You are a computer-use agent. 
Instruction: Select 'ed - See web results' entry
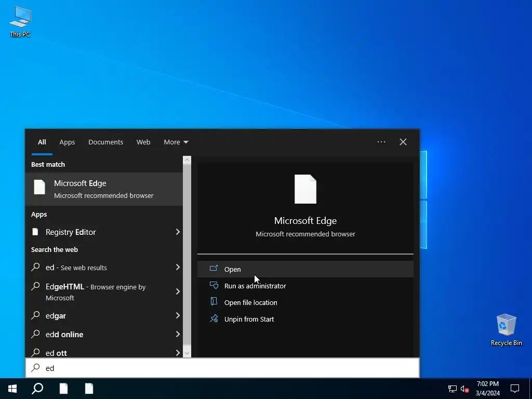click(104, 268)
